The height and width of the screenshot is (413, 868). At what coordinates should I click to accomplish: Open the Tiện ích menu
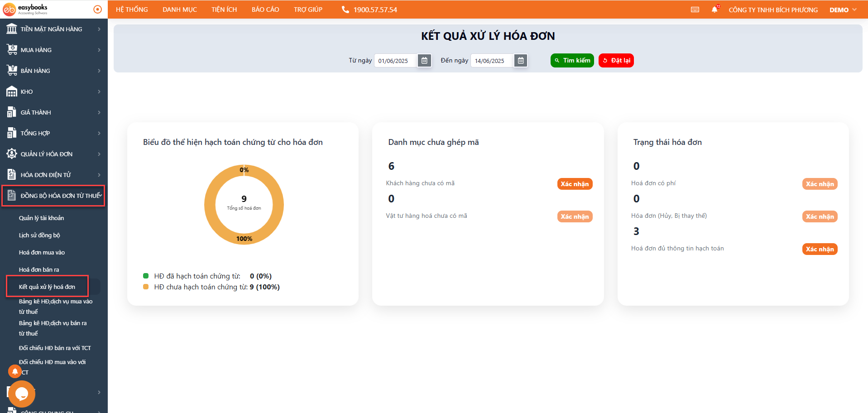click(x=224, y=10)
